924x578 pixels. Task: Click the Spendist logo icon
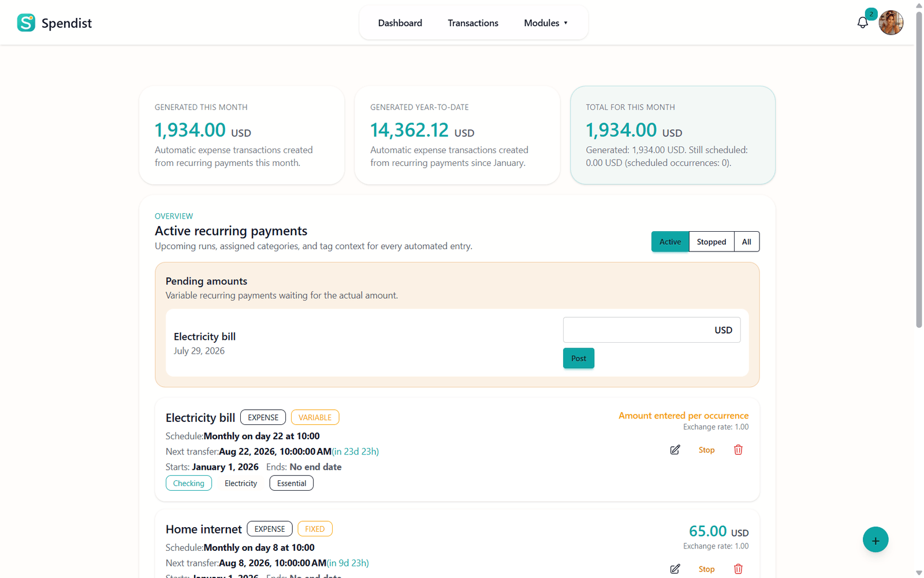[26, 23]
